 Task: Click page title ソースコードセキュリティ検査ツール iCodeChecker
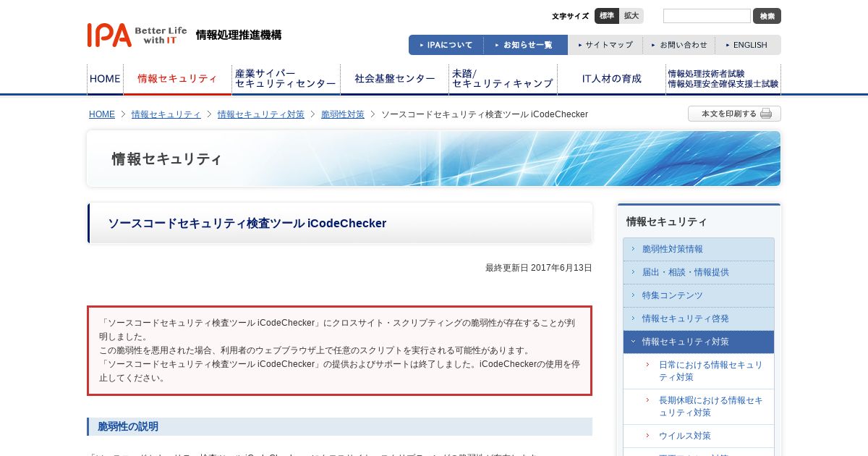[247, 224]
